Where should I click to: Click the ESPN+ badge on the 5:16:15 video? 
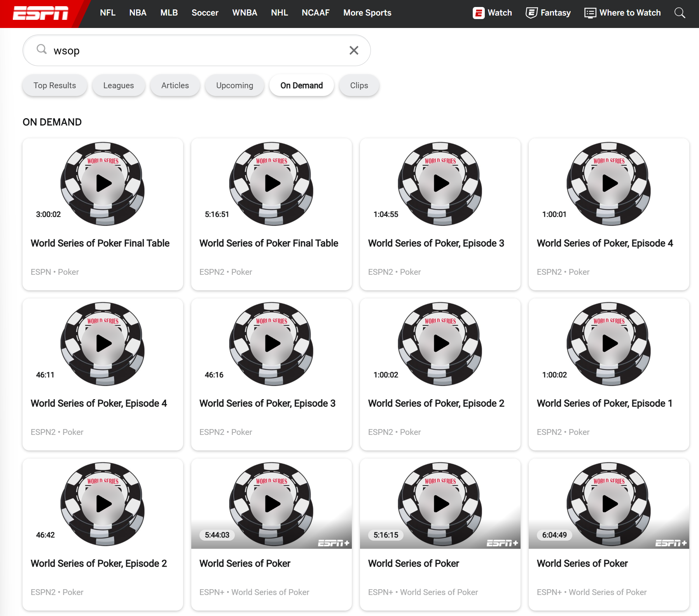[x=502, y=543]
